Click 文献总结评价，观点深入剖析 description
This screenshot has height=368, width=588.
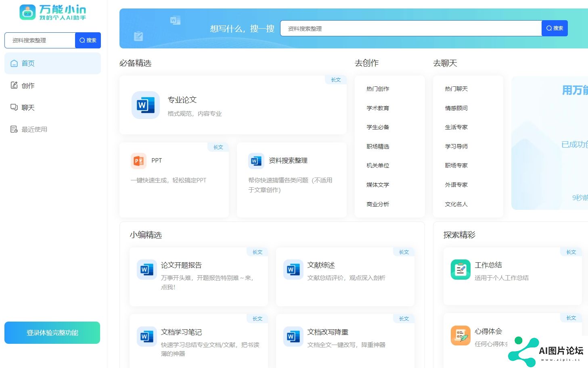pyautogui.click(x=346, y=278)
